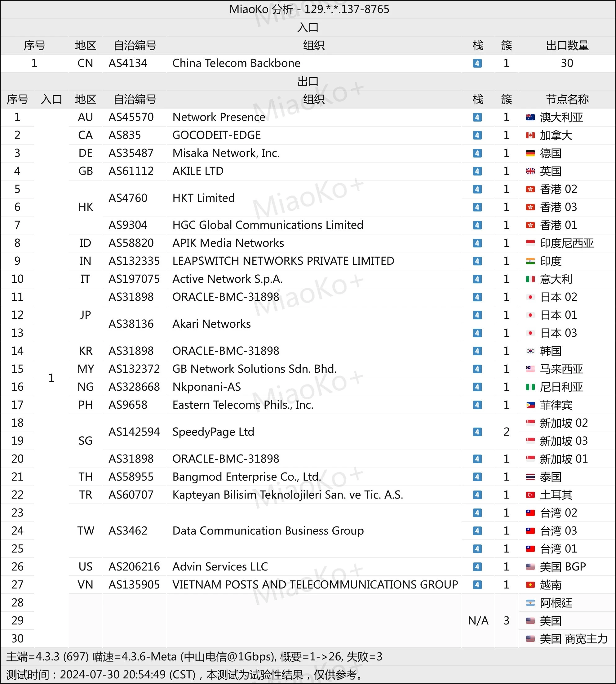Click the IPv4 badge in Nkponani-AS row
This screenshot has width=616, height=684.
point(477,387)
